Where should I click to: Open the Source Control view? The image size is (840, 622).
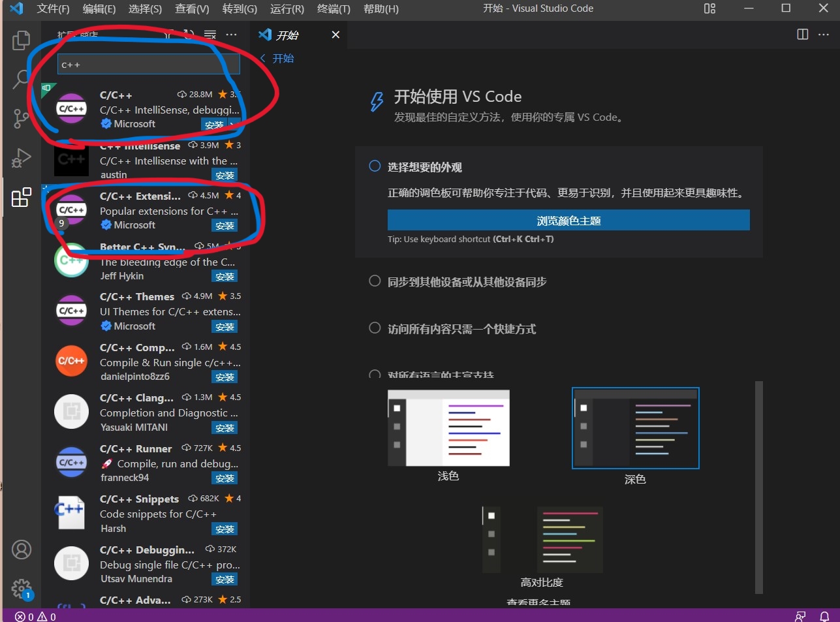coord(21,118)
